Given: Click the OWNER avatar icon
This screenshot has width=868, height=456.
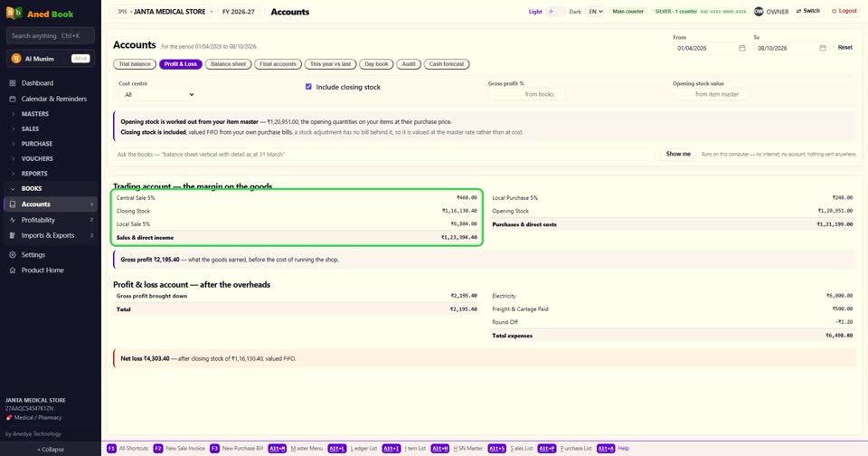Looking at the screenshot, I should point(759,11).
